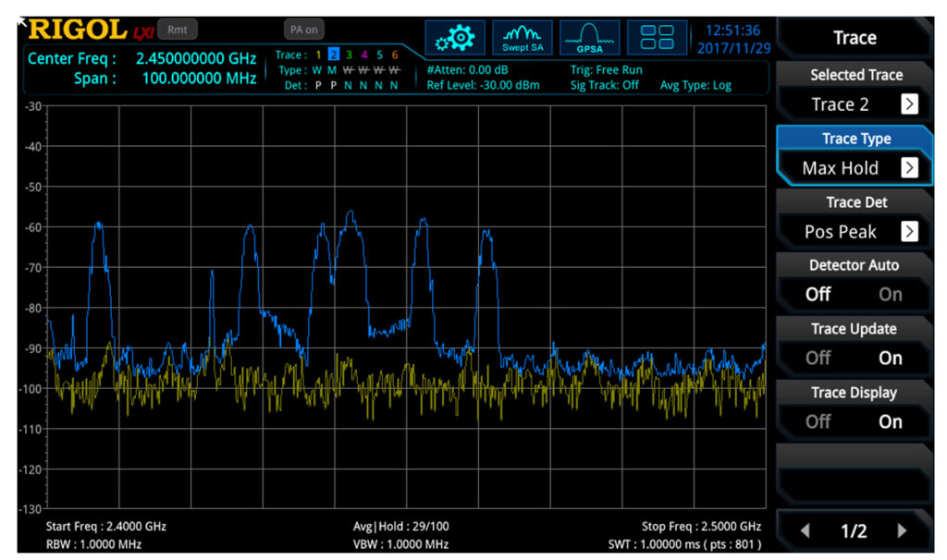
Task: Click highlighted trace 2 indicator in trace bar
Action: [x=334, y=55]
